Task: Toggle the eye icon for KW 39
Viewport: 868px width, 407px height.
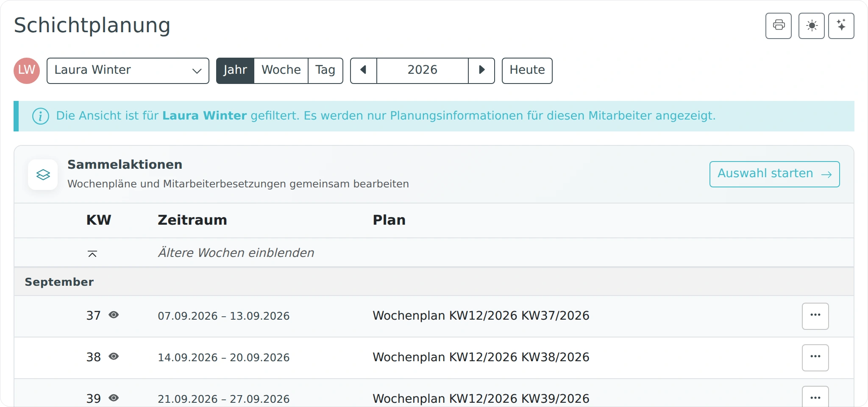Action: [114, 398]
